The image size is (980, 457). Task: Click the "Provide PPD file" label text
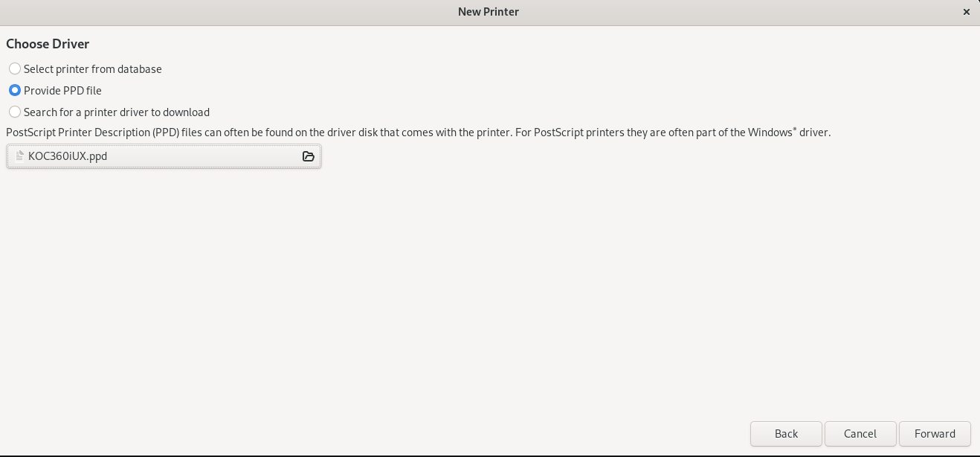[x=62, y=91]
